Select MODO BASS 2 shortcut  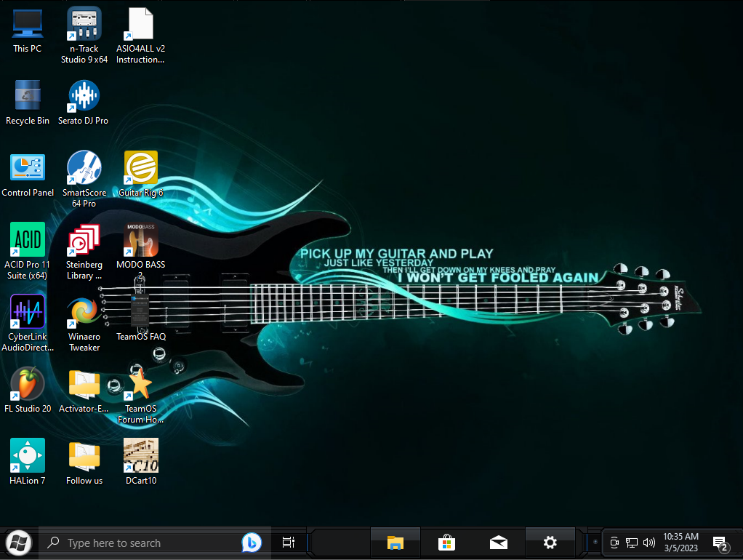(141, 252)
